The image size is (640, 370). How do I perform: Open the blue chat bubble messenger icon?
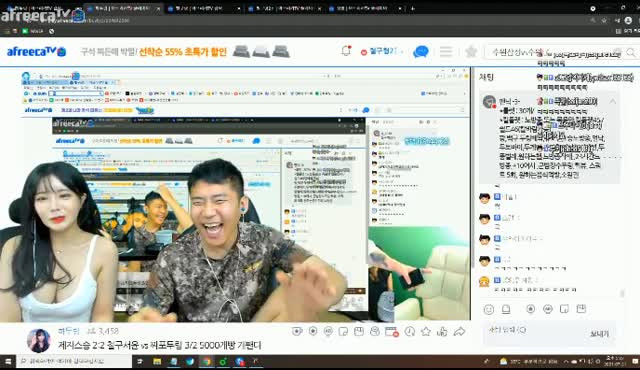[421, 52]
